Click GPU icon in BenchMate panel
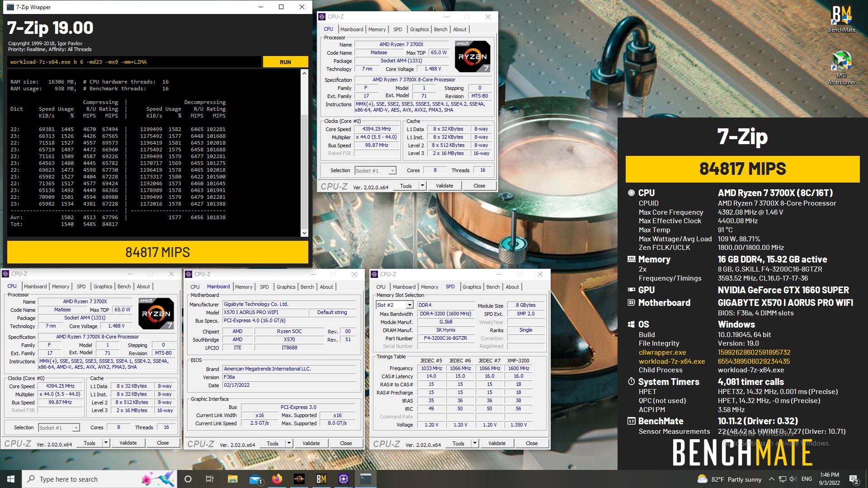Screen dimensions: 868x488 pyautogui.click(x=631, y=290)
